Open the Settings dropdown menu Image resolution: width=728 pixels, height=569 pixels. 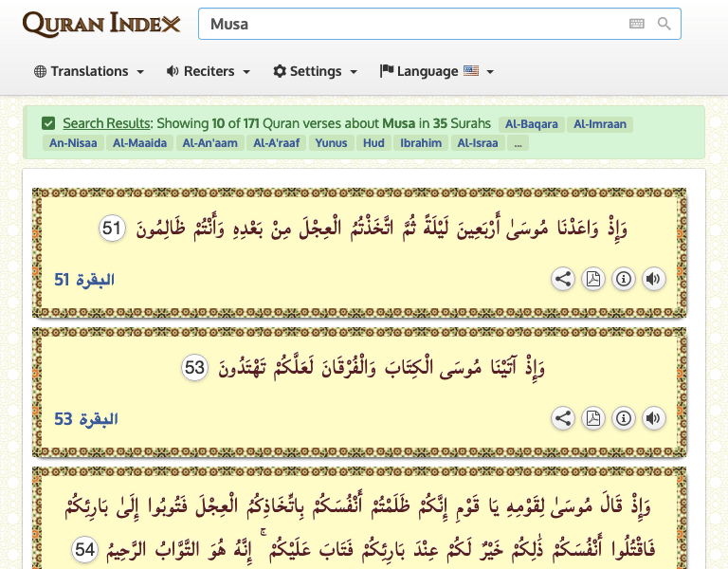316,71
